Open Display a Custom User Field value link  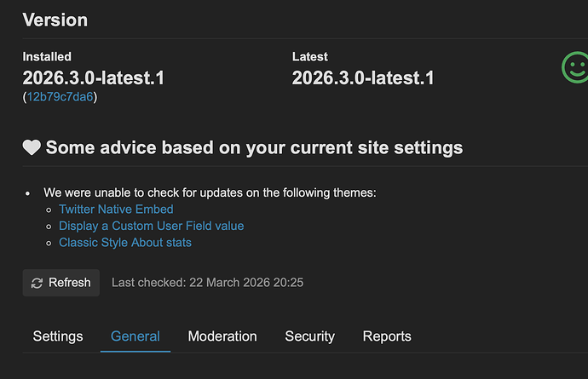[151, 226]
